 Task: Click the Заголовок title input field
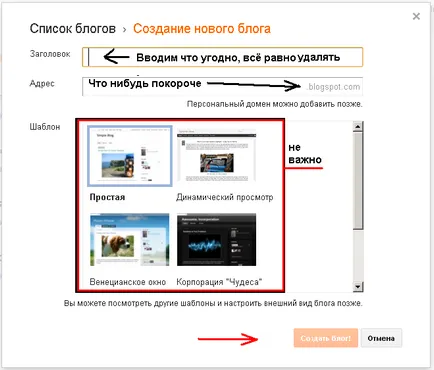coord(222,57)
